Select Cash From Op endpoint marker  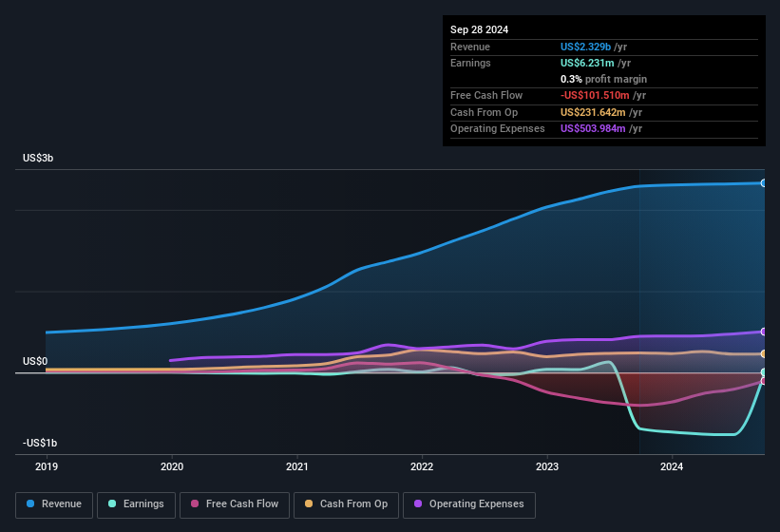764,353
